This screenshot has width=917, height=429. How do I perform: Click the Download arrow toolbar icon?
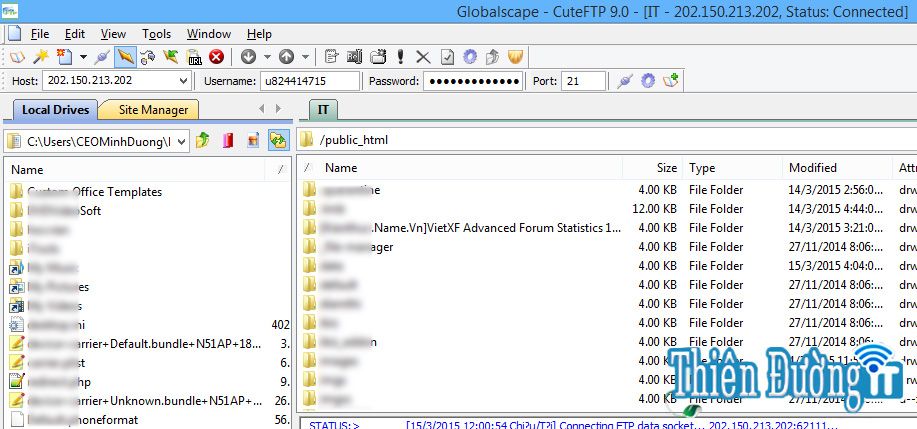coord(248,57)
